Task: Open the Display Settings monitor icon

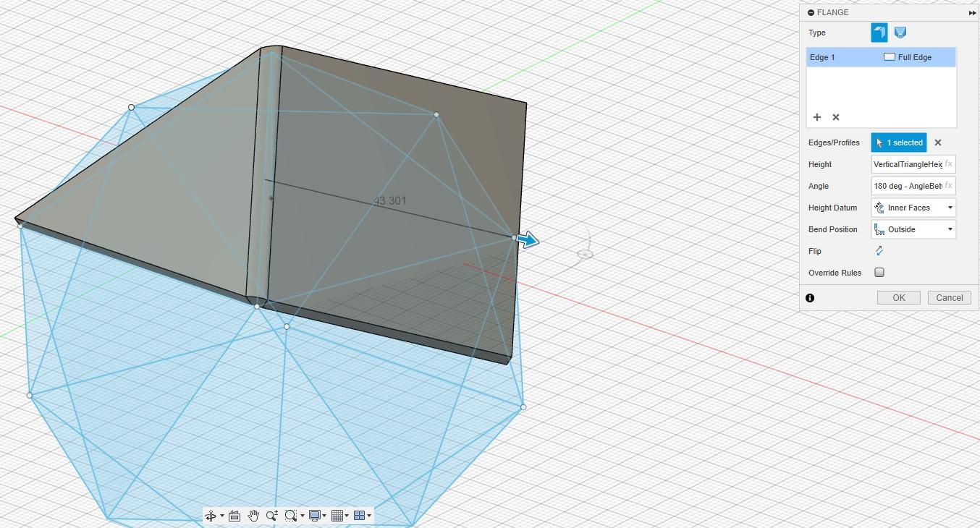Action: coord(315,516)
